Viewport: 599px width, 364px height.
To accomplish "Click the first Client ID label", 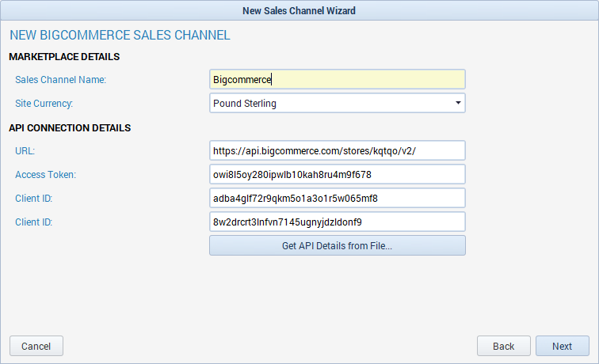I will click(33, 199).
